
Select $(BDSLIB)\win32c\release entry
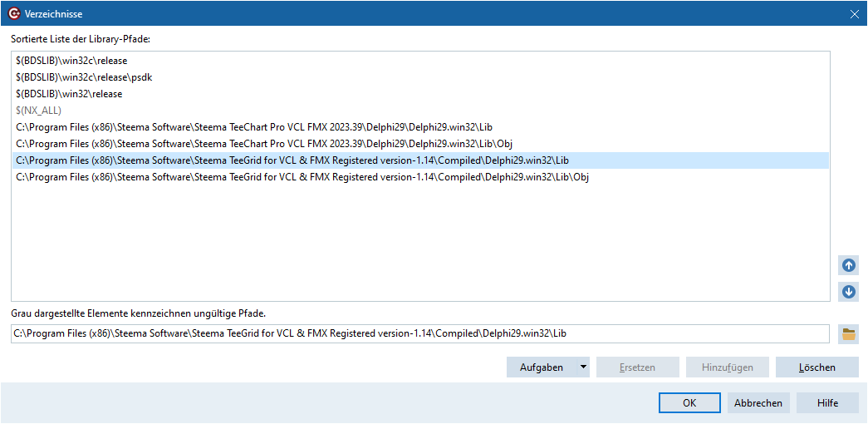tap(420, 61)
